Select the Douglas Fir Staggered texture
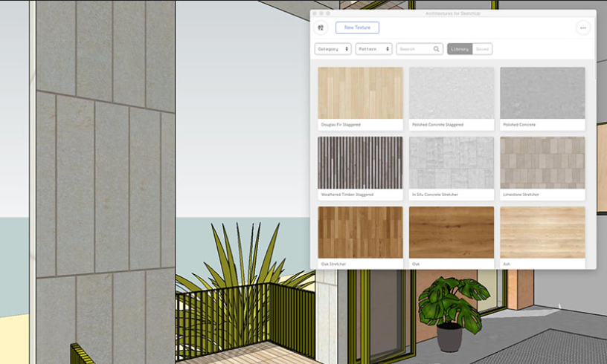The height and width of the screenshot is (364, 607). (360, 93)
